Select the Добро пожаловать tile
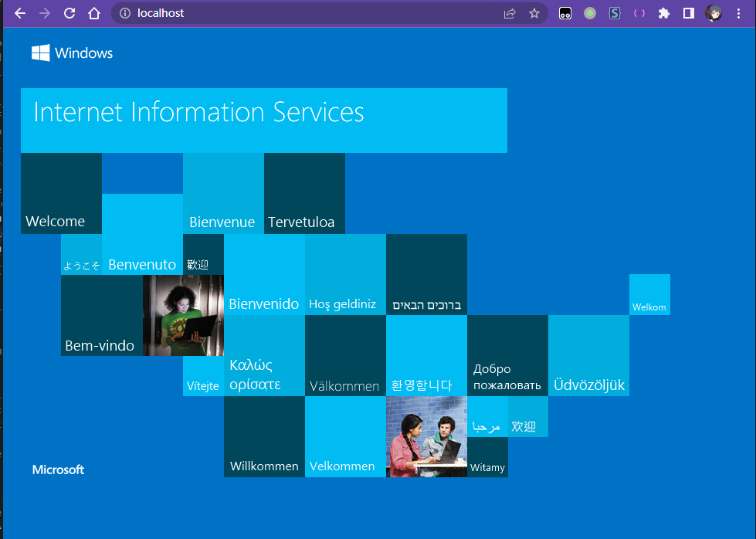This screenshot has height=539, width=756. 507,356
